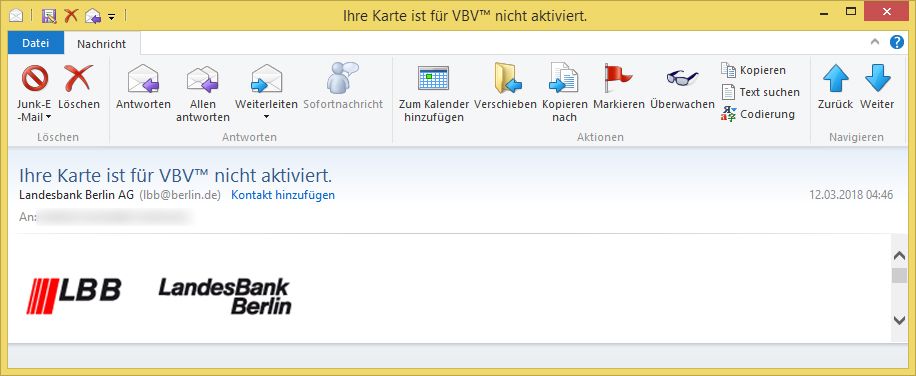Viewport: 916px width, 376px height.
Task: Click sender address lbb@berlin.de
Action: tap(180, 195)
